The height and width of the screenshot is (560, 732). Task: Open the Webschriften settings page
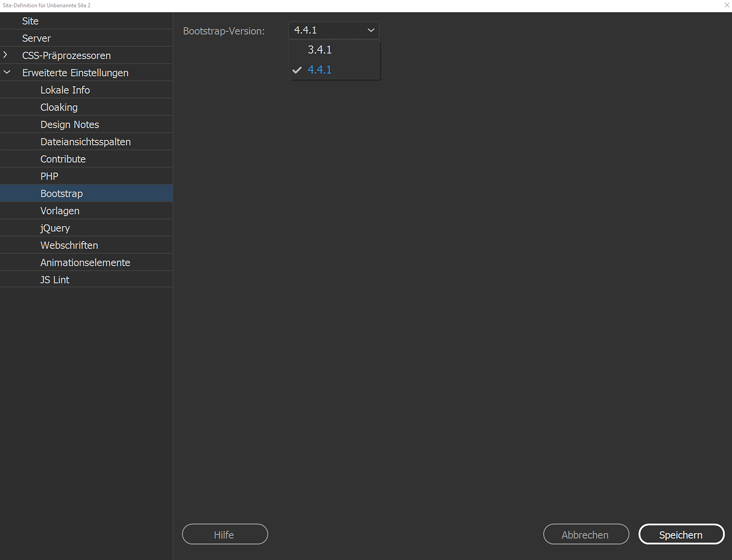(69, 245)
